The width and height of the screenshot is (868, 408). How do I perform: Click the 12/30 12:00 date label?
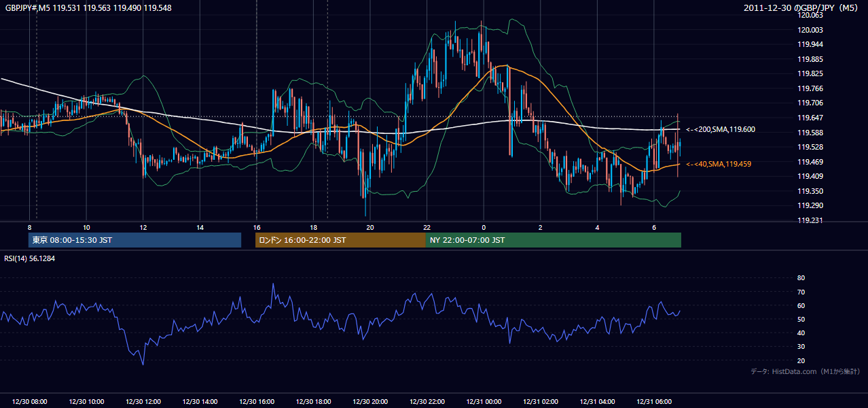143,402
